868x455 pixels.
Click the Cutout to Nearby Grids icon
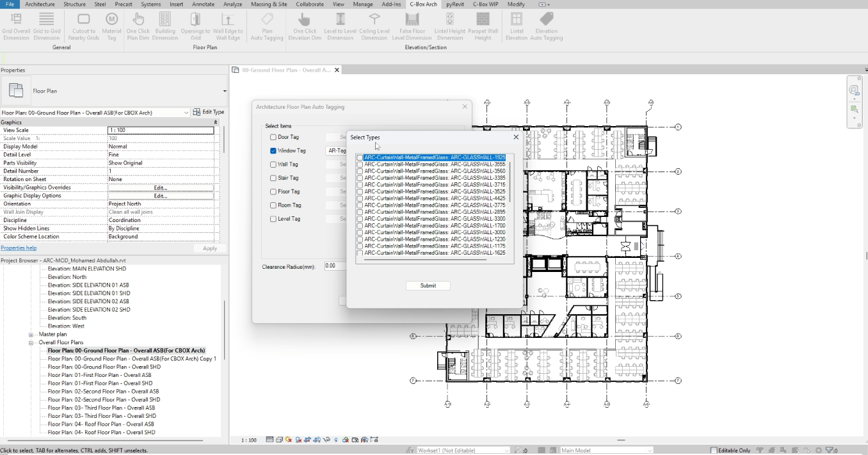click(x=84, y=20)
